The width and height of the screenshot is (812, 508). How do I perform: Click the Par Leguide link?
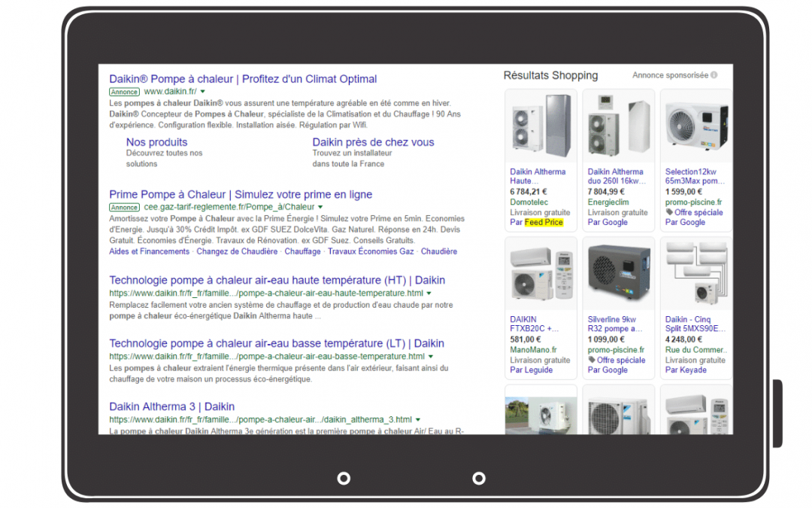pyautogui.click(x=532, y=370)
